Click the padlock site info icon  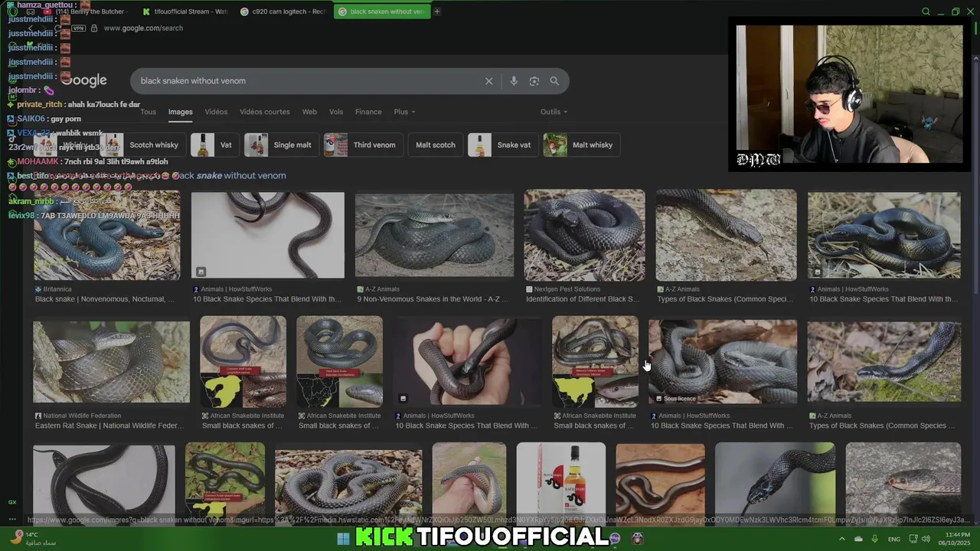click(x=94, y=28)
